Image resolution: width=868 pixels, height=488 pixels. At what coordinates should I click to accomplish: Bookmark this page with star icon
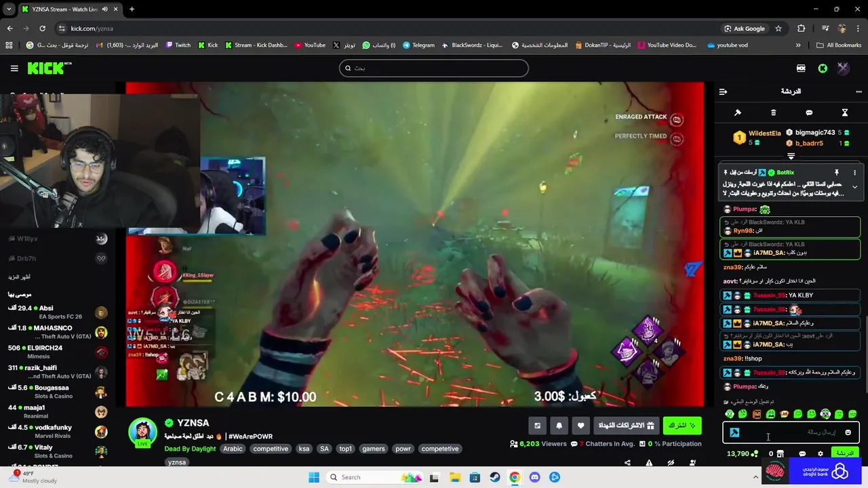point(778,28)
